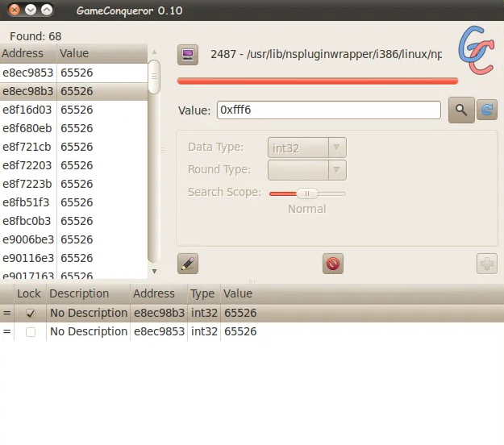The width and height of the screenshot is (504, 445).
Task: Check the lock for address e8ec9853
Action: tap(31, 332)
